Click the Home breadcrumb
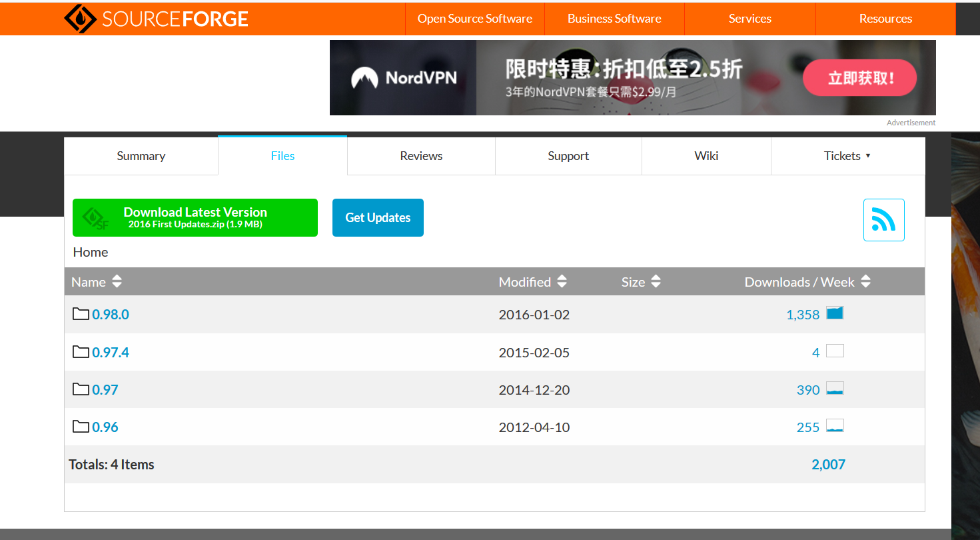Viewport: 980px width, 540px height. click(x=90, y=252)
